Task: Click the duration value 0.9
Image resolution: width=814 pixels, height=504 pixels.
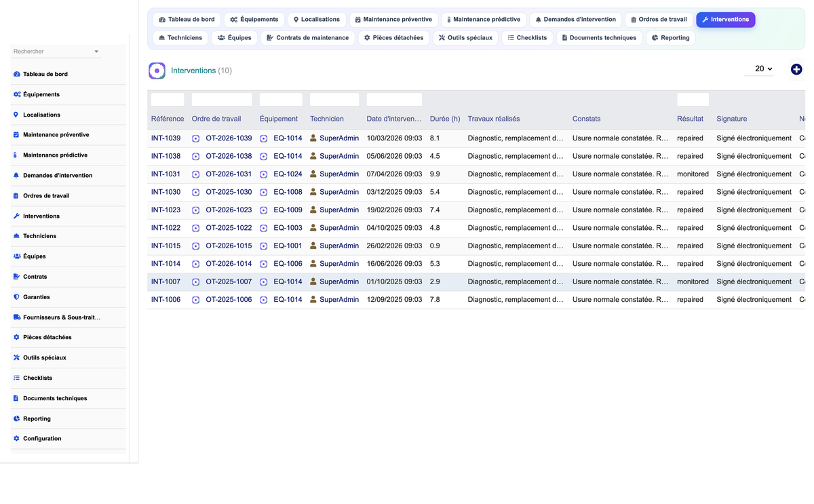Action: coord(435,246)
